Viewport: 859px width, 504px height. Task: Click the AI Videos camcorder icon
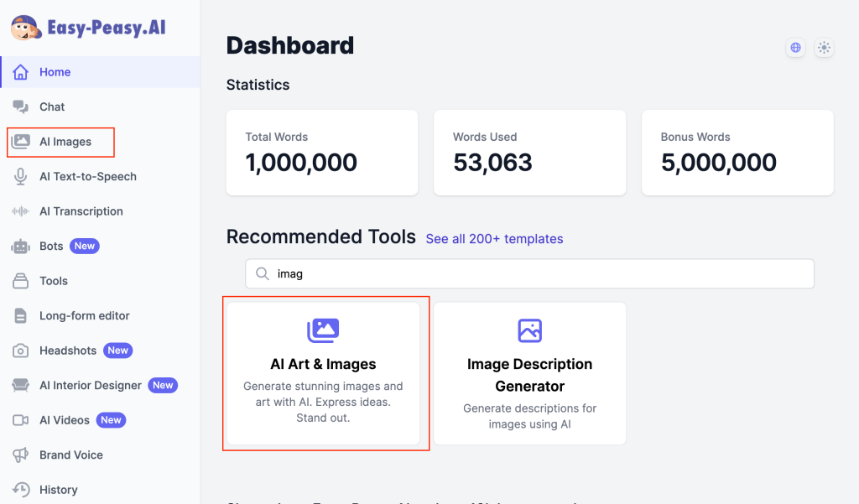pyautogui.click(x=21, y=420)
